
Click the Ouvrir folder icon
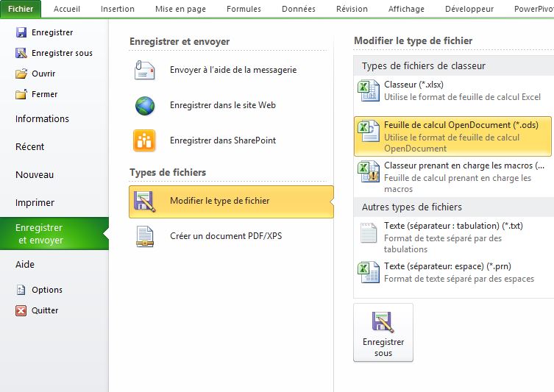[21, 74]
